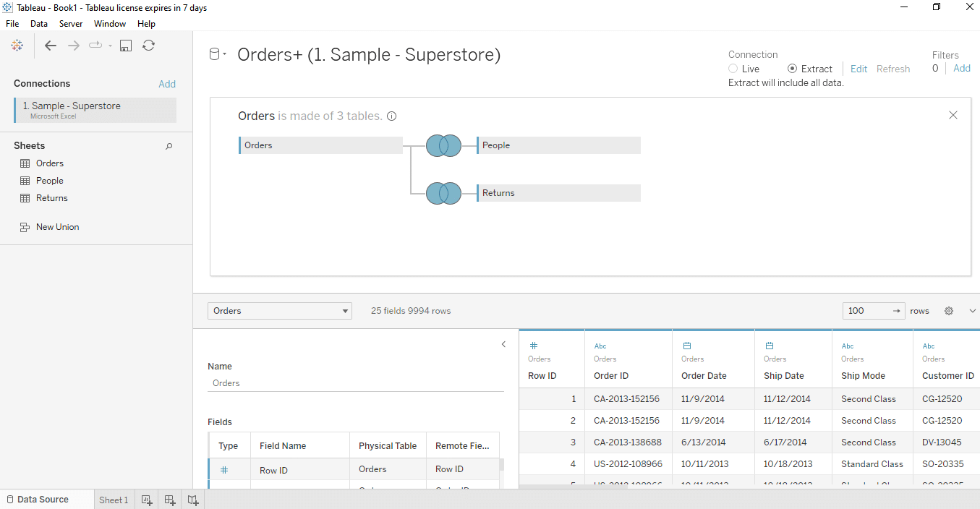The height and width of the screenshot is (509, 980).
Task: Click the Save icon in the toolbar
Action: coord(125,45)
